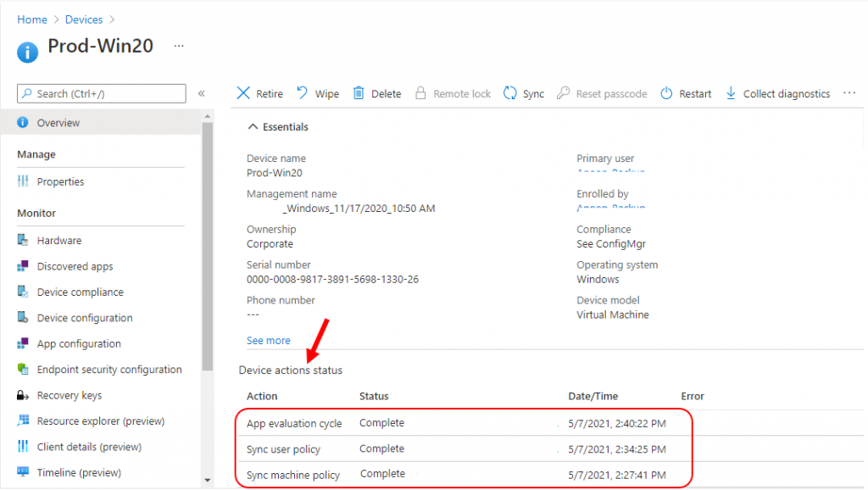Viewport: 868px width, 490px height.
Task: Click the Hardware icon in Monitor section
Action: pyautogui.click(x=23, y=240)
